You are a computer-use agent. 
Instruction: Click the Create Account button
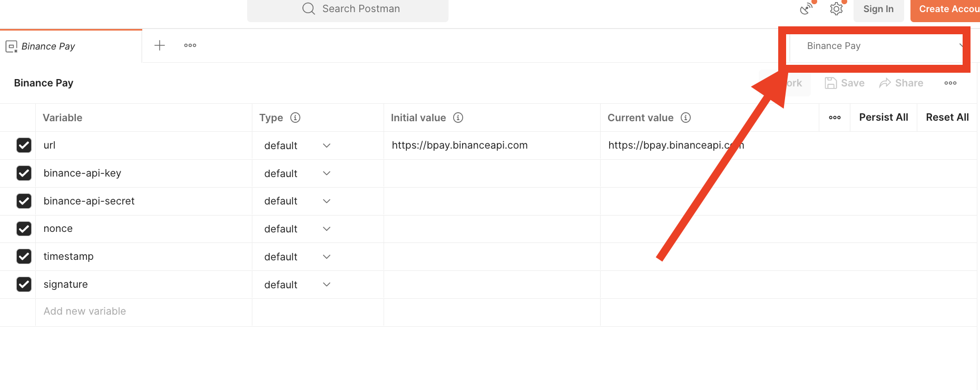[945, 9]
